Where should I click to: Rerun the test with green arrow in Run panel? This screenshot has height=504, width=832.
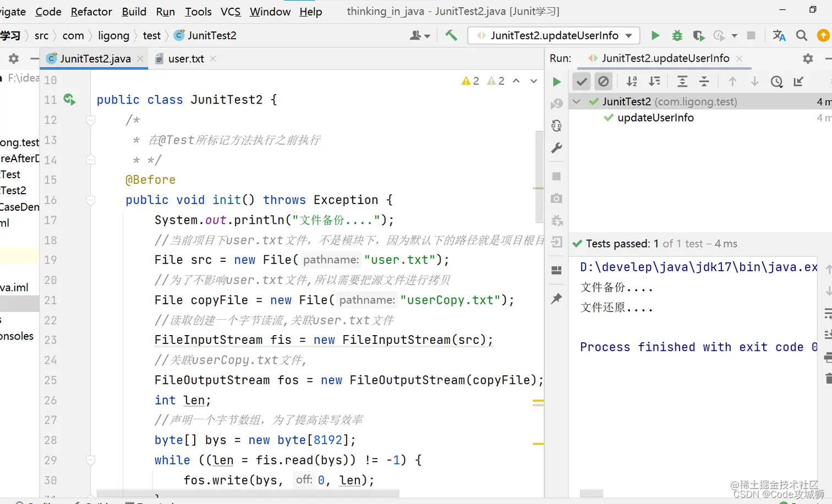(x=557, y=82)
